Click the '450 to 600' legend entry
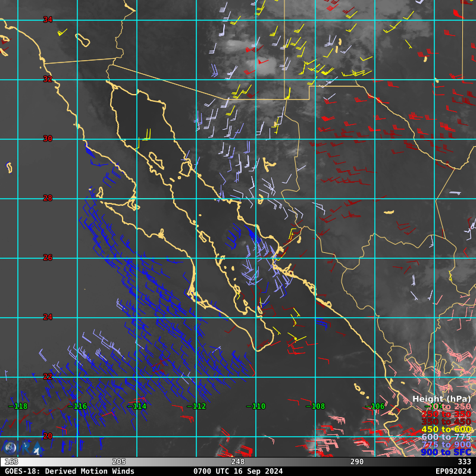 447,430
